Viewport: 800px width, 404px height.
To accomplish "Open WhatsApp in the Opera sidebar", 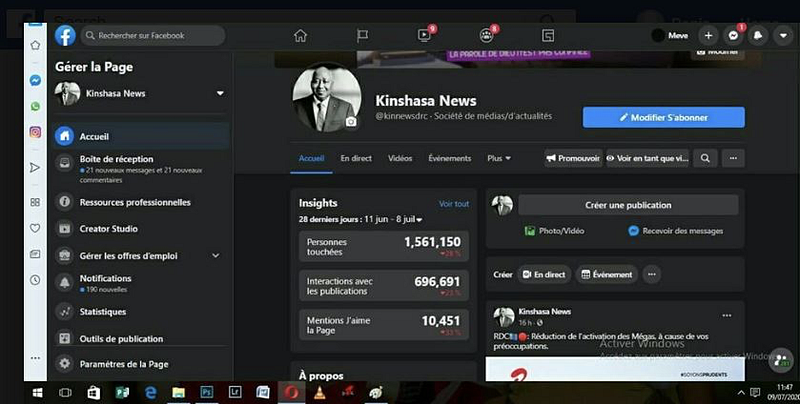I will pos(35,106).
